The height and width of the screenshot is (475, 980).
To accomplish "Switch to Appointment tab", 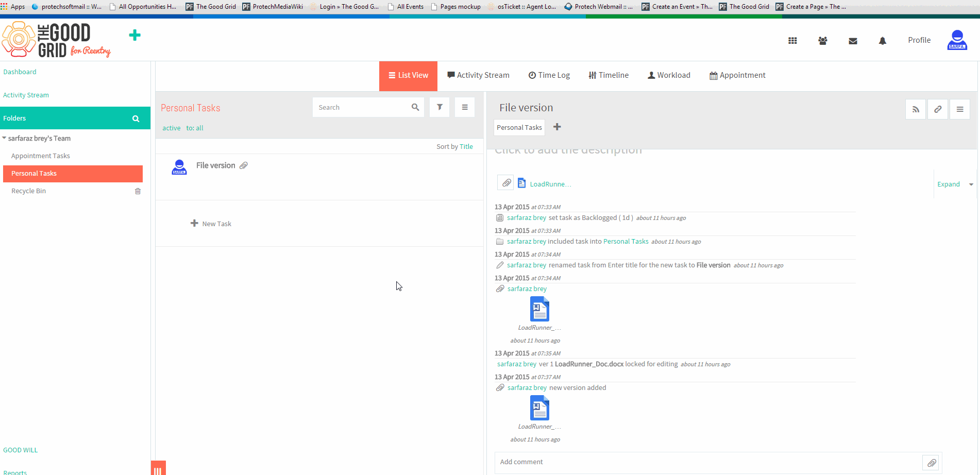I will (737, 75).
